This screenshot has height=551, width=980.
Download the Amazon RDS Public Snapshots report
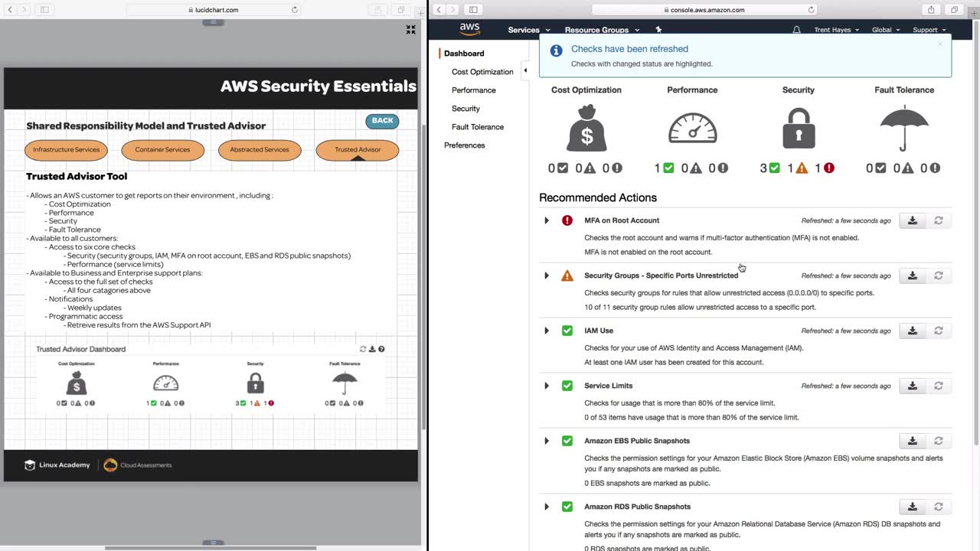(912, 507)
